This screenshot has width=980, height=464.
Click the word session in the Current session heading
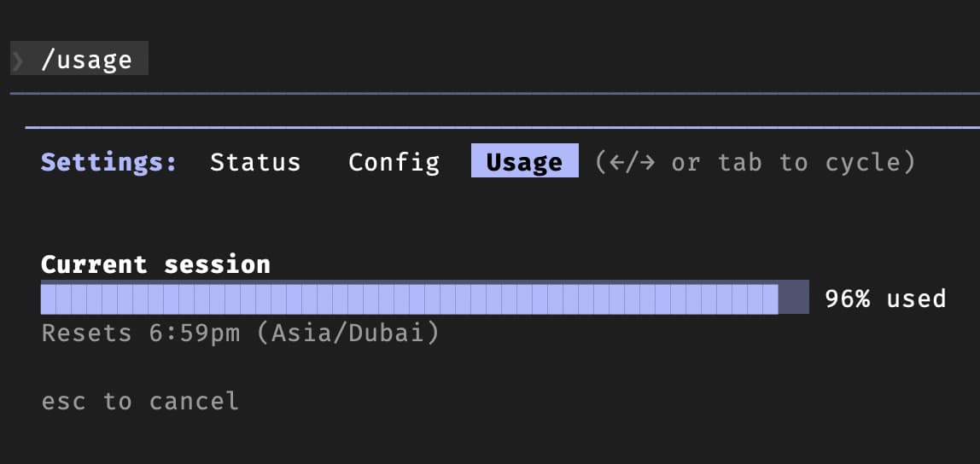point(217,264)
